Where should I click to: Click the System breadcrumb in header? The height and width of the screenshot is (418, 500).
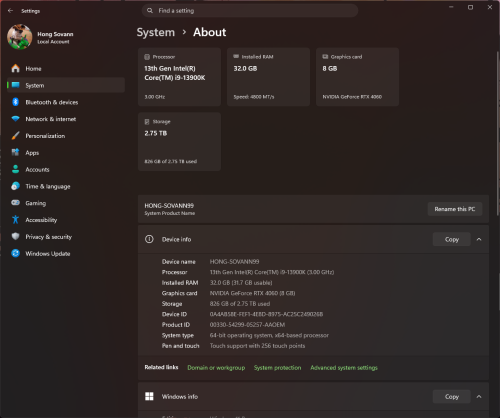[156, 32]
